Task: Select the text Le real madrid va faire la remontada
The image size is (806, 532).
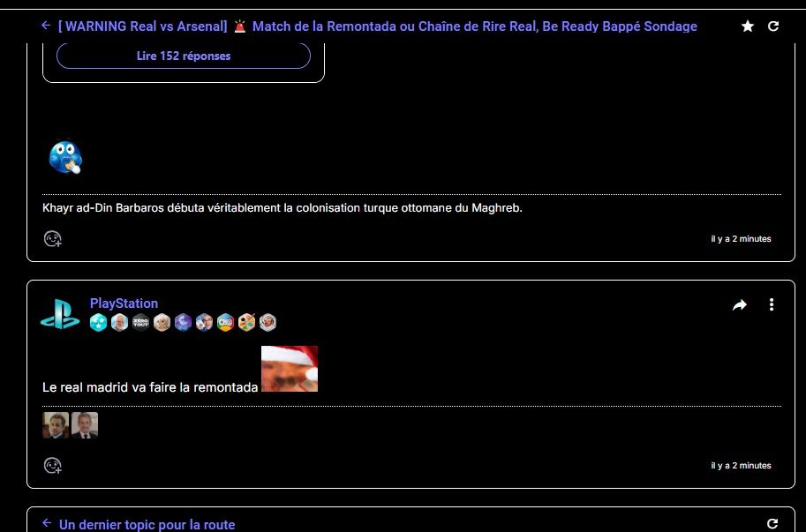Action: point(150,387)
